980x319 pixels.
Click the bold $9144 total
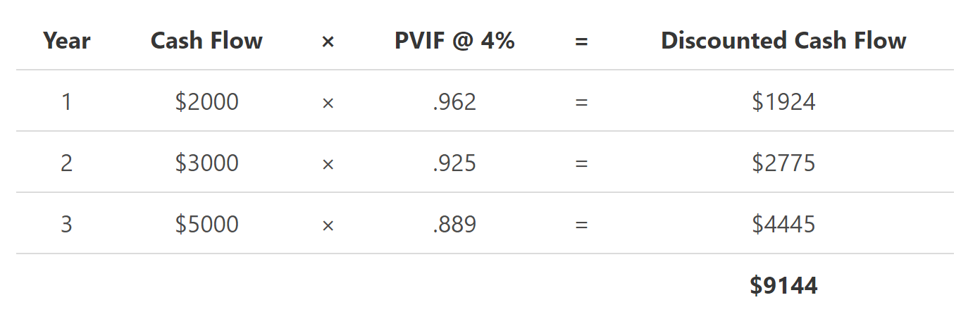click(x=783, y=285)
